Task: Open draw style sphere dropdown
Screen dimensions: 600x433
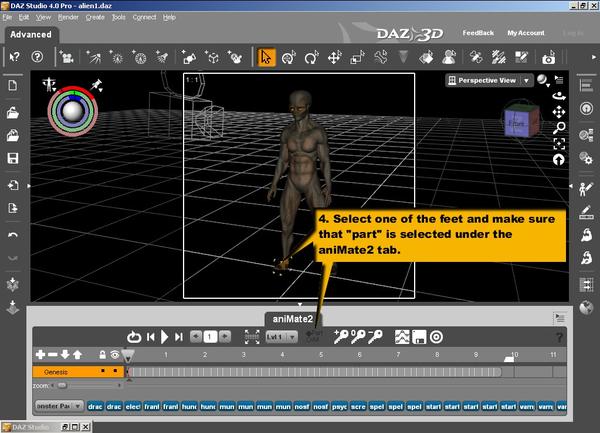Action: click(x=543, y=80)
